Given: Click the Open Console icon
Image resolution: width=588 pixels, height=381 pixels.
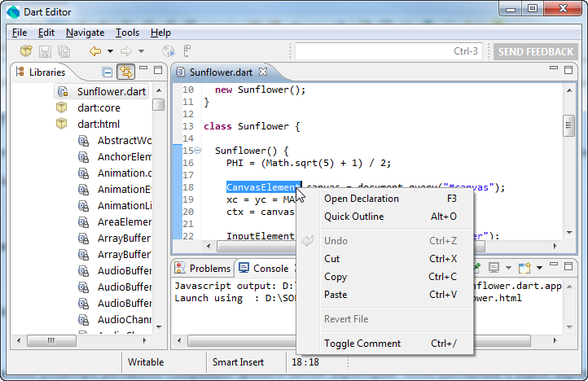Looking at the screenshot, I should pyautogui.click(x=524, y=268).
